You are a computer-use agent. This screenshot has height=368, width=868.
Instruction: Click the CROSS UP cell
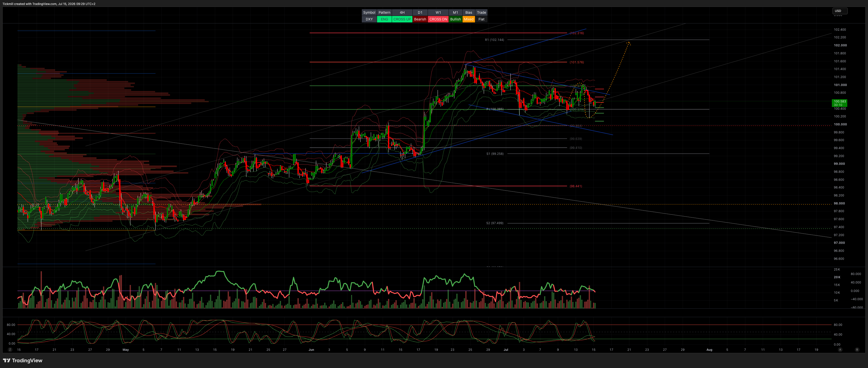tap(402, 19)
